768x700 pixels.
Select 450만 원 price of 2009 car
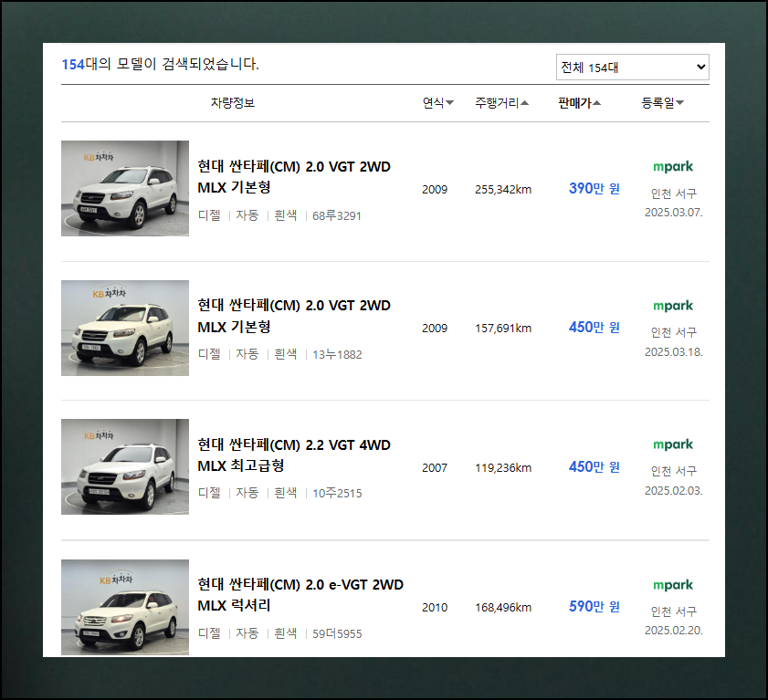[594, 328]
